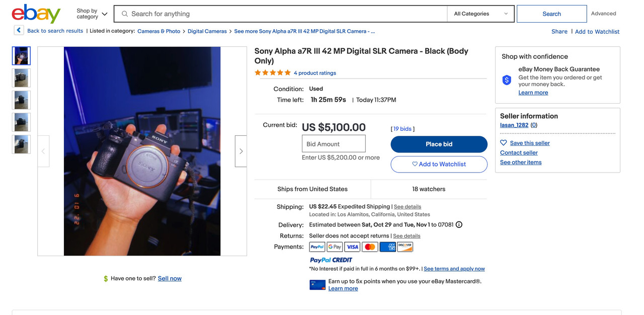This screenshot has width=644, height=315.
Task: Click the back arrow to search results
Action: [x=19, y=30]
